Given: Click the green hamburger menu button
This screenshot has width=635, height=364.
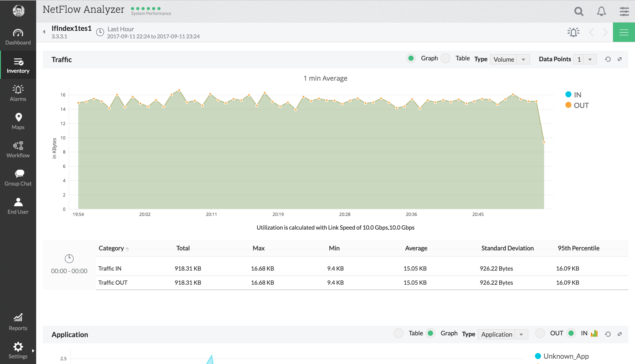Looking at the screenshot, I should [624, 32].
